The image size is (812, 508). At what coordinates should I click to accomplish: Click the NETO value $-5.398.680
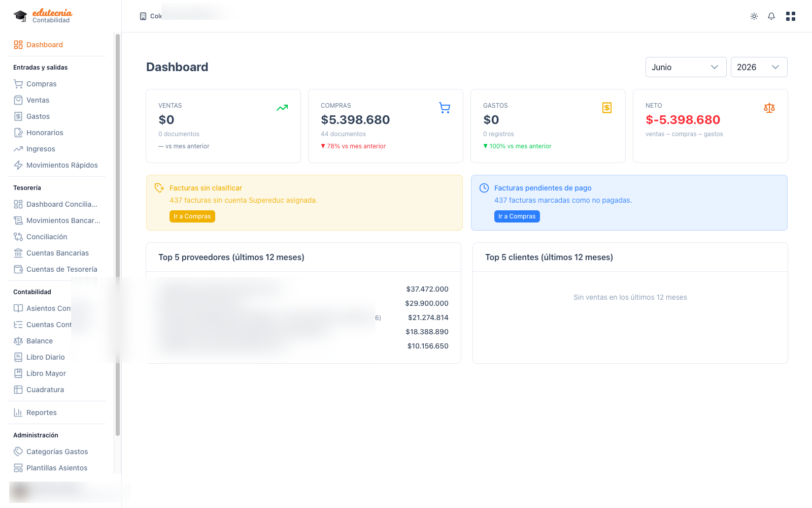pyautogui.click(x=683, y=120)
